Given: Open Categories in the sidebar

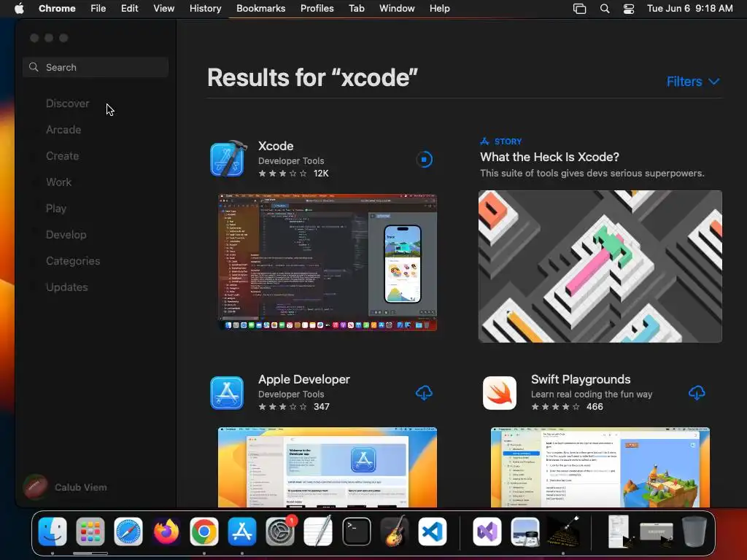Looking at the screenshot, I should click(x=73, y=261).
